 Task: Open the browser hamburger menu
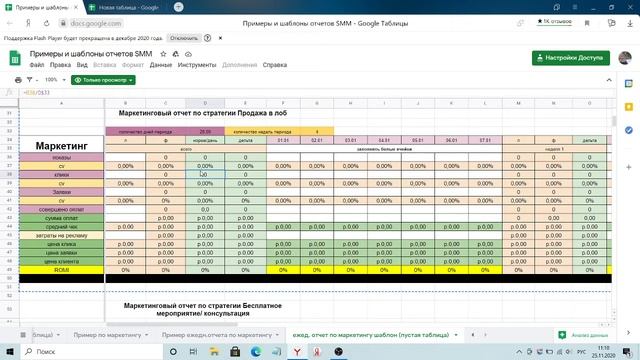(575, 7)
